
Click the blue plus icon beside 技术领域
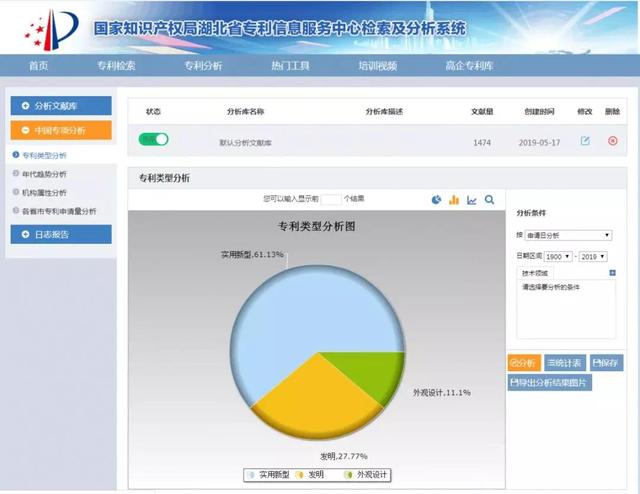[x=612, y=273]
